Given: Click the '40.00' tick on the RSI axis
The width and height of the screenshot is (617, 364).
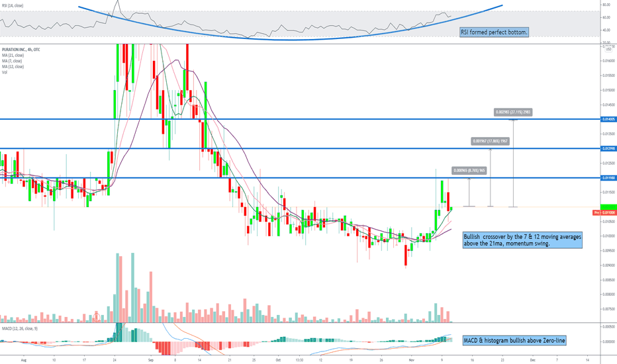Looking at the screenshot, I should [x=606, y=30].
